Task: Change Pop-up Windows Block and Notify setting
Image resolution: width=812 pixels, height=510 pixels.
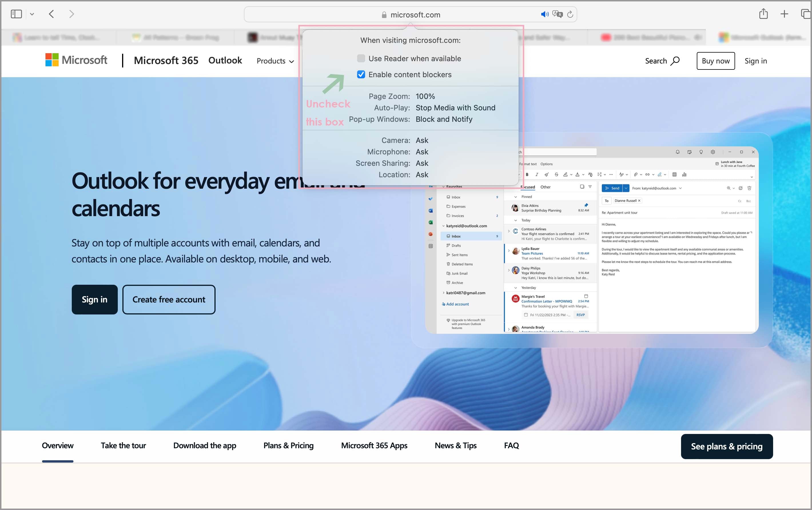Action: [443, 119]
